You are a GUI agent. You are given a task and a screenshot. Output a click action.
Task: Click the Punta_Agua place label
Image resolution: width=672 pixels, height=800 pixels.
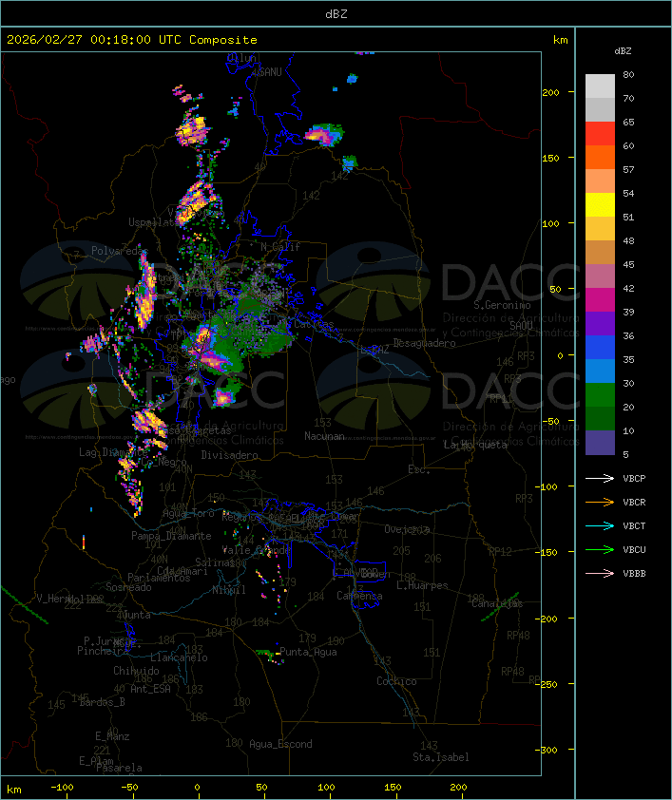(x=308, y=652)
